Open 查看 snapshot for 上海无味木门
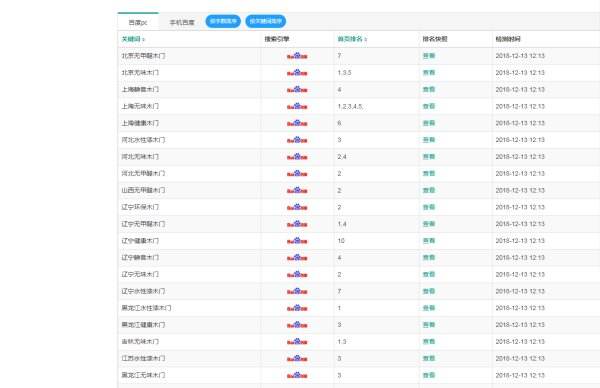 tap(429, 106)
